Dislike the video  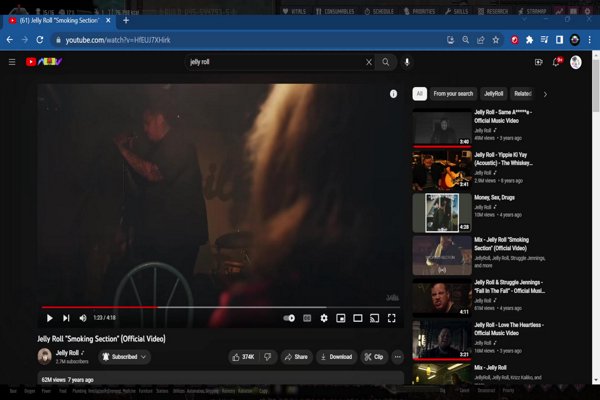click(268, 357)
